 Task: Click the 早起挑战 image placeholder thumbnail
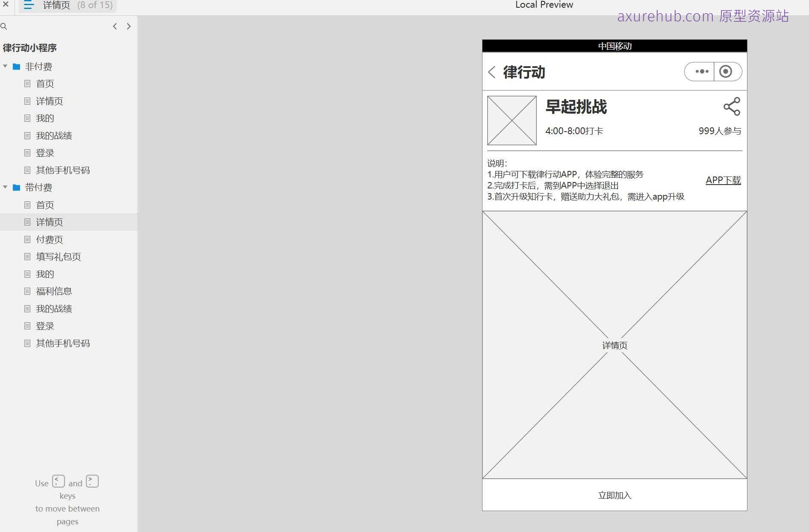[512, 121]
